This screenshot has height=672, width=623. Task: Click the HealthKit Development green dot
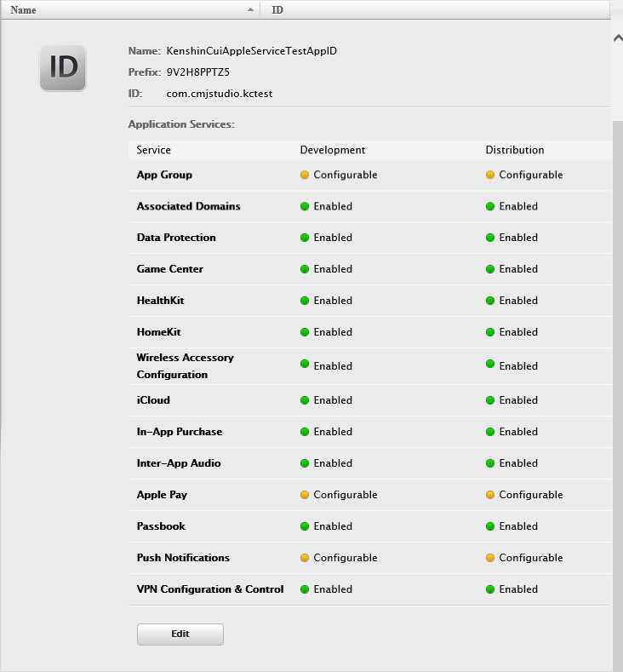[x=305, y=301]
